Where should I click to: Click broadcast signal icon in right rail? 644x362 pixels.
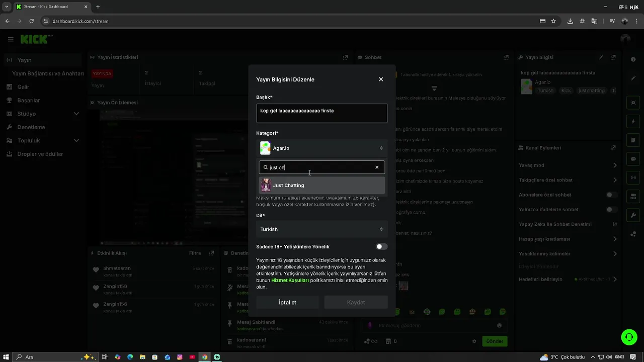(x=633, y=177)
